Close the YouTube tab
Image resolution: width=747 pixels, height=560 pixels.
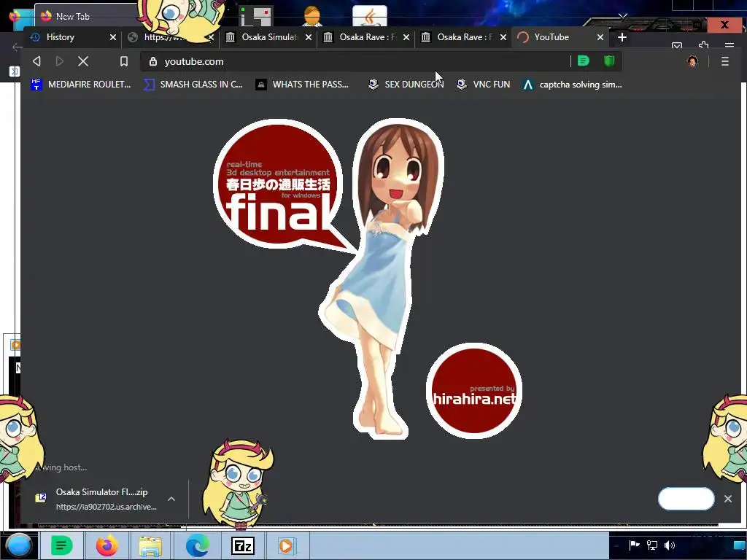(600, 37)
